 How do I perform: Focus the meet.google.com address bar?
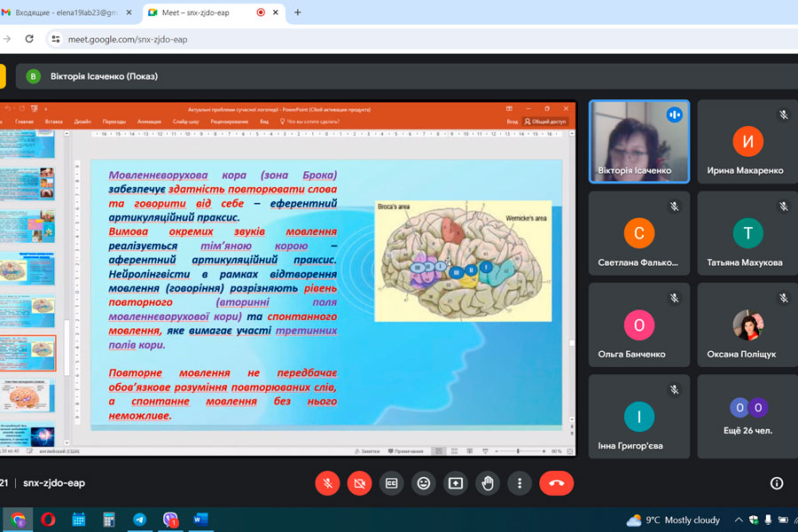(x=422, y=39)
